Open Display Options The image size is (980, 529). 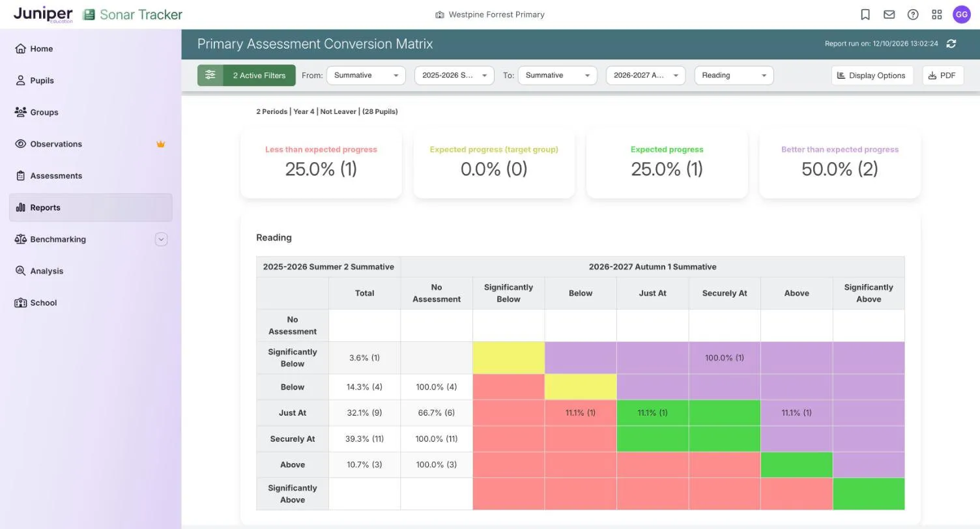tap(872, 76)
